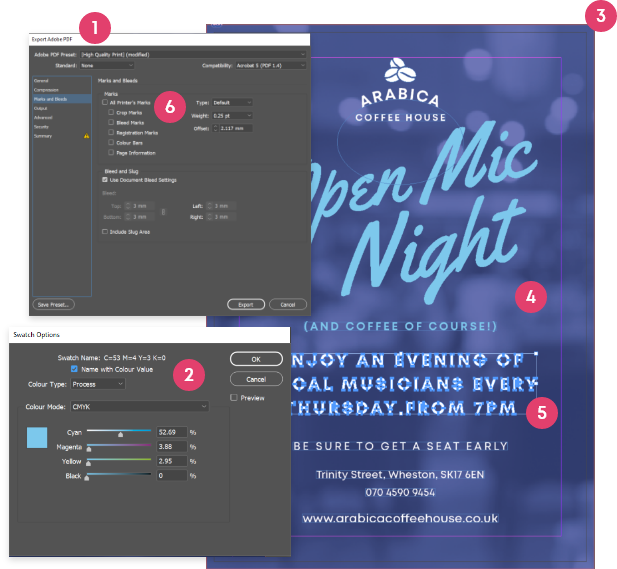
Task: Click the COFFEE HOUSE text on poster
Action: click(400, 117)
